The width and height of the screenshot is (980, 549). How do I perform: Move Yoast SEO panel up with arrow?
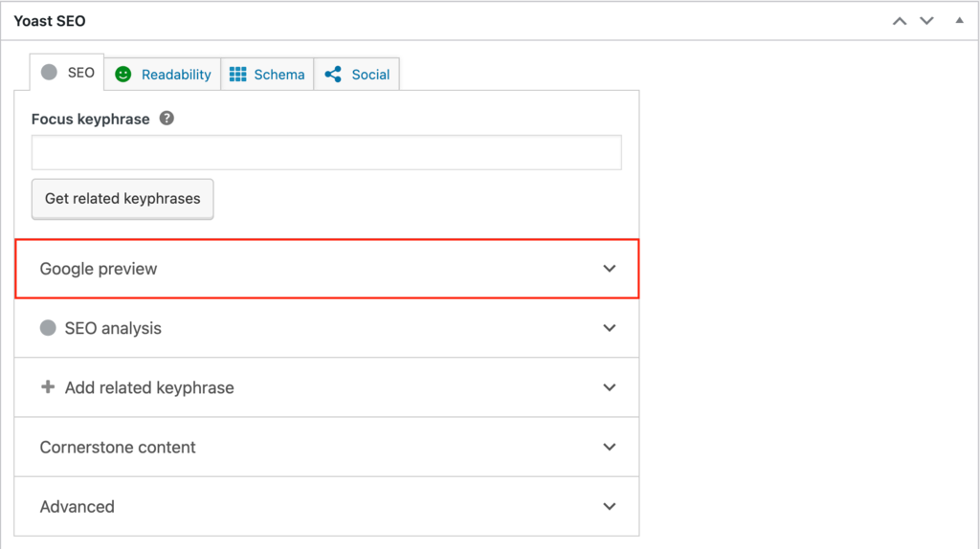click(x=899, y=20)
